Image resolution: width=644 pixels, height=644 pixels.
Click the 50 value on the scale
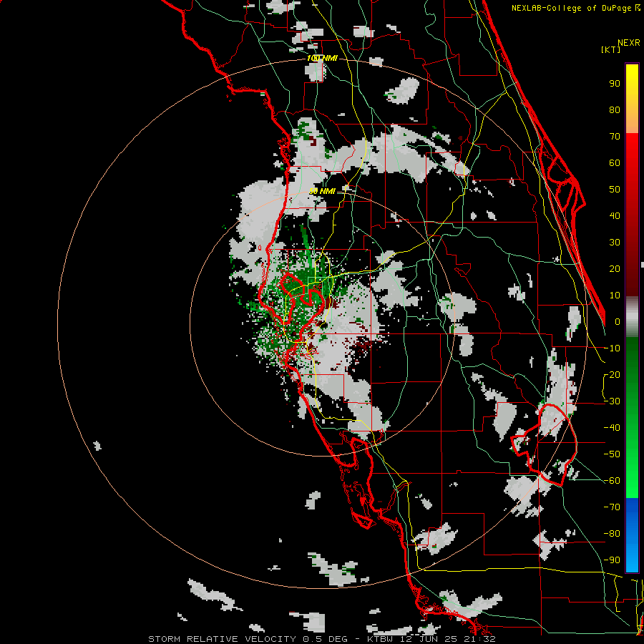coord(615,190)
